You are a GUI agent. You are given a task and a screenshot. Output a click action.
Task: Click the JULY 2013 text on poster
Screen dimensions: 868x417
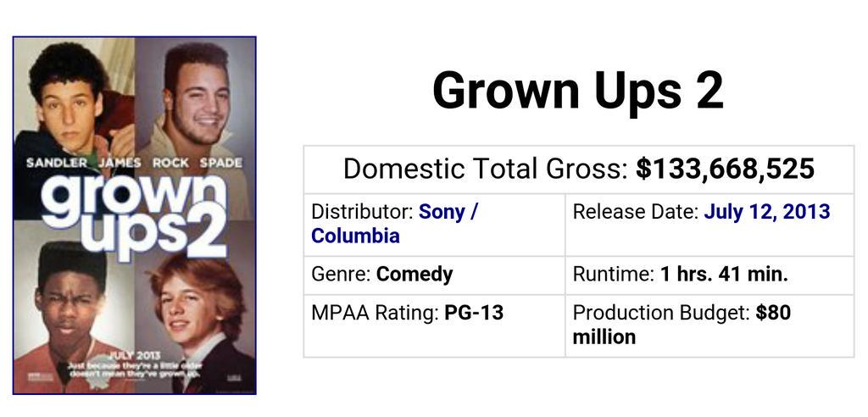pyautogui.click(x=135, y=355)
